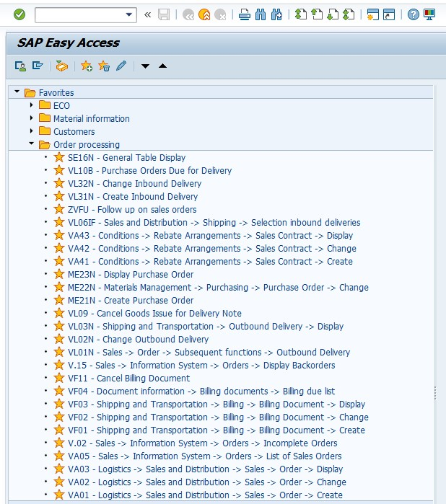Select VA42 Sales Contract Change entry
Image resolution: width=446 pixels, height=504 pixels.
click(x=212, y=249)
